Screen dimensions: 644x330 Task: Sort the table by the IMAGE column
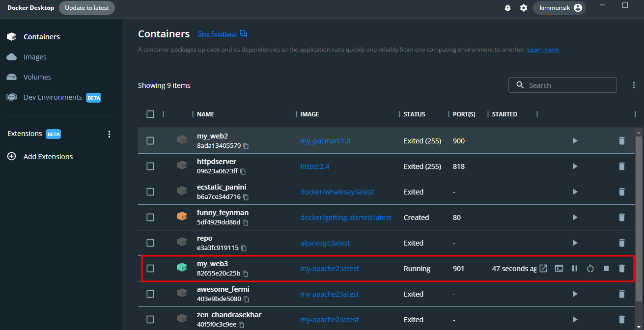pyautogui.click(x=309, y=114)
